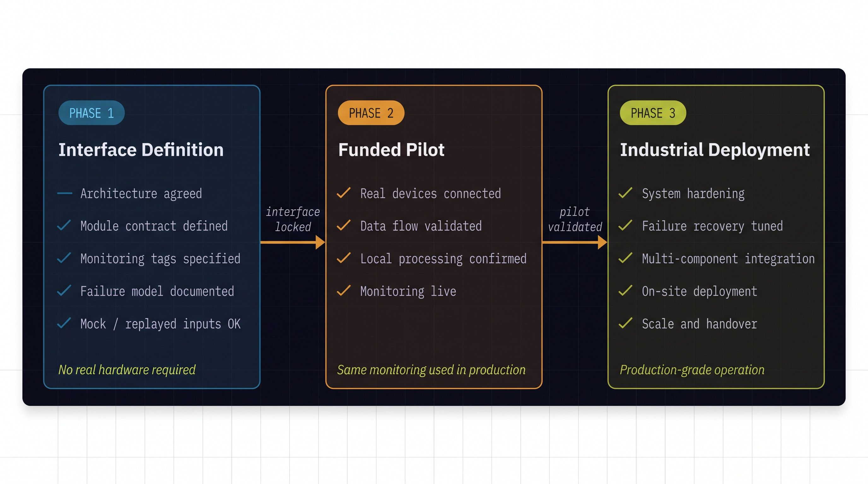Click the pilot validated label

point(575,219)
